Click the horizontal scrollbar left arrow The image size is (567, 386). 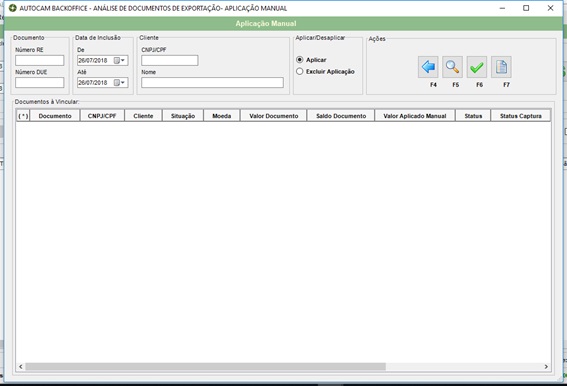(21, 367)
